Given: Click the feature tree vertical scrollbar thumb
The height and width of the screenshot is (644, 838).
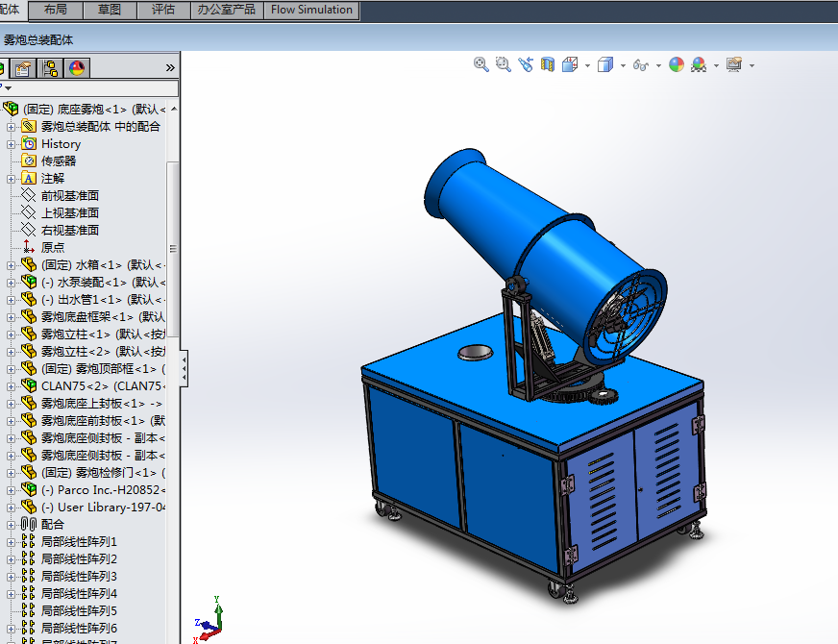Looking at the screenshot, I should click(x=173, y=248).
